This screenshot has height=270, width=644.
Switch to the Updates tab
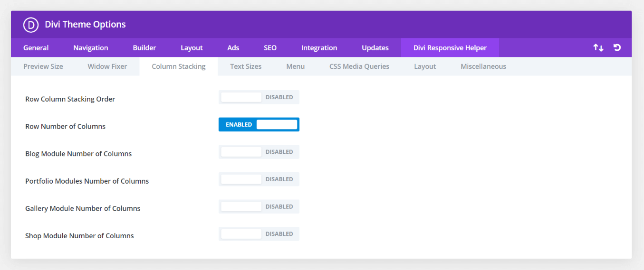(375, 47)
